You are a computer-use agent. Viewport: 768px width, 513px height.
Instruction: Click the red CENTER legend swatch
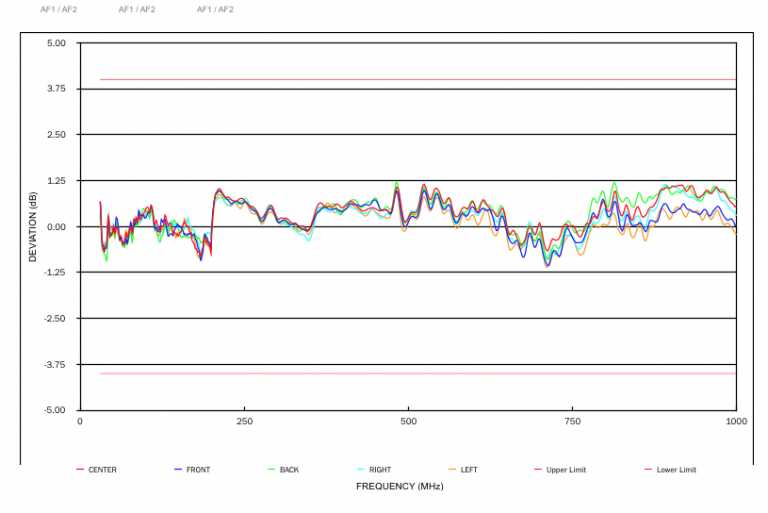(80, 469)
